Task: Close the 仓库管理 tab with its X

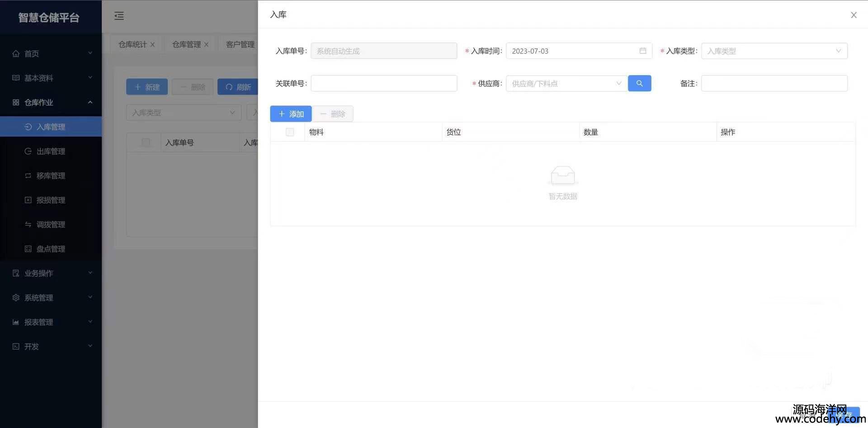Action: tap(206, 44)
